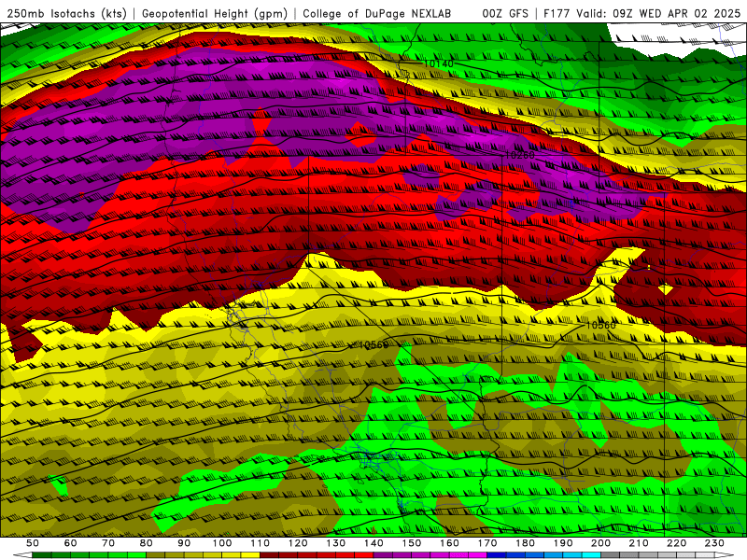The image size is (747, 560).
Task: Click 'F177 Valid: 09Z WED APR 02 2025' text
Action: [641, 13]
